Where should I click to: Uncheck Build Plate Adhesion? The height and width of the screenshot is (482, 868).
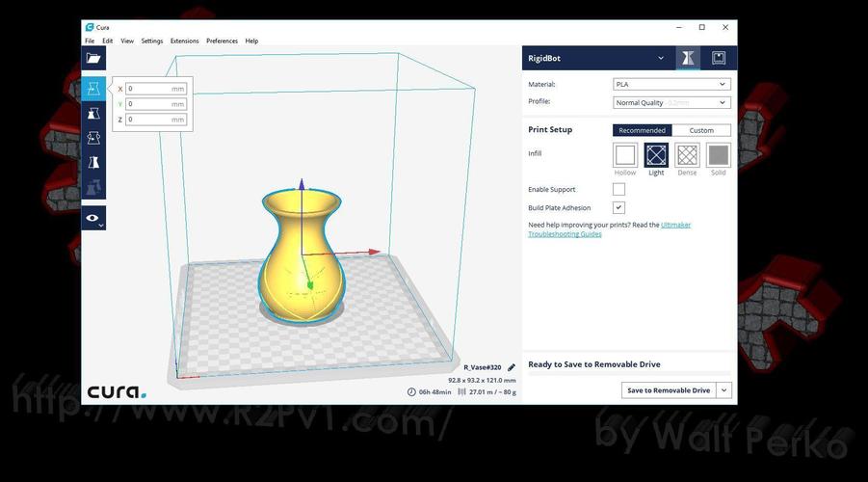tap(618, 208)
